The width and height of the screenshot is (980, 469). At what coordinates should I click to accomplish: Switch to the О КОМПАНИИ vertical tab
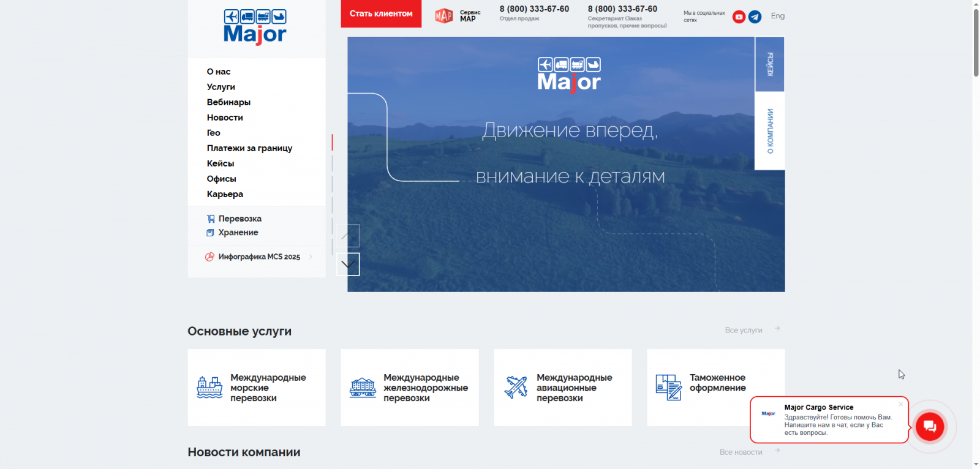(x=770, y=131)
